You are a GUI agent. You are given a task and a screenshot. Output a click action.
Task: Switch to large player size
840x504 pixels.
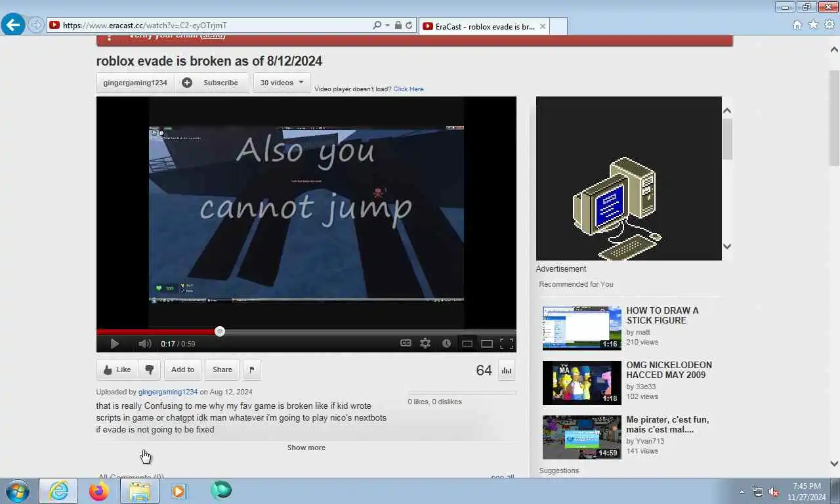tap(487, 343)
